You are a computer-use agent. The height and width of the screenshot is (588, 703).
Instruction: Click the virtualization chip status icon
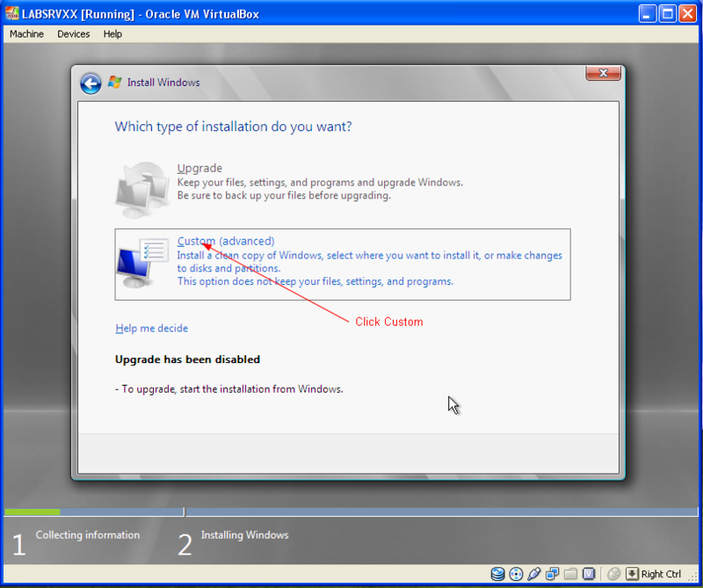point(589,574)
